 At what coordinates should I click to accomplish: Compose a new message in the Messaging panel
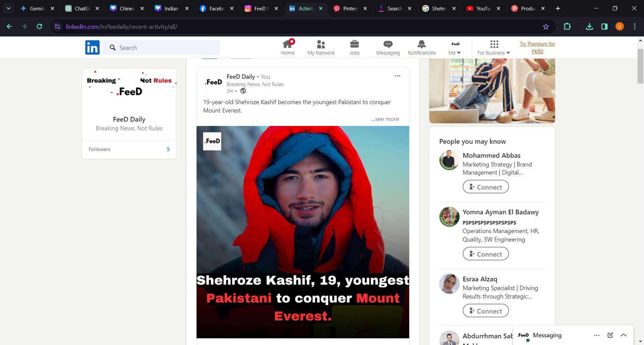pyautogui.click(x=610, y=335)
